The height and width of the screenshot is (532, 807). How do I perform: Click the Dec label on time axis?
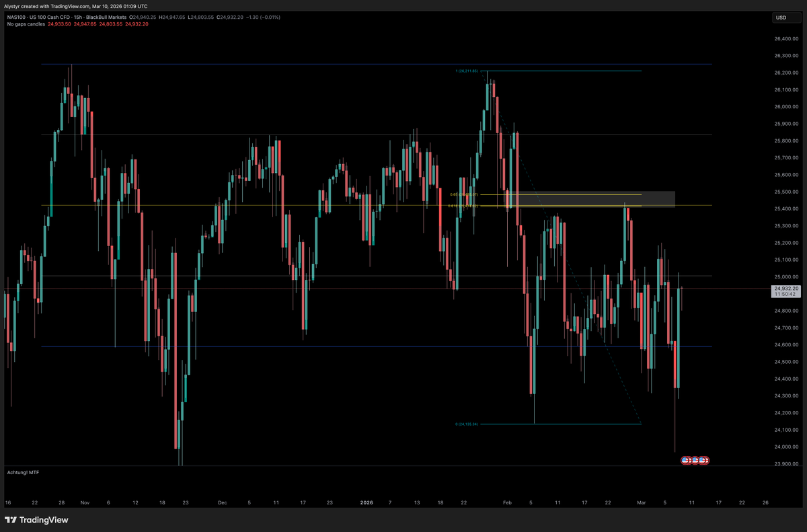coord(223,502)
